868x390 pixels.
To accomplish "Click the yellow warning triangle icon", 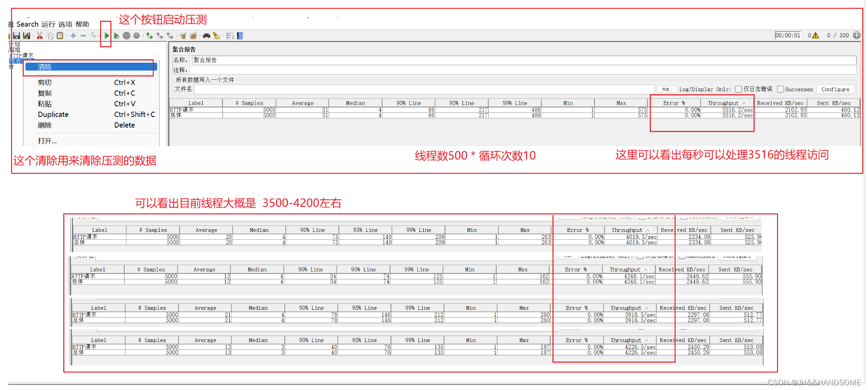I will click(816, 35).
